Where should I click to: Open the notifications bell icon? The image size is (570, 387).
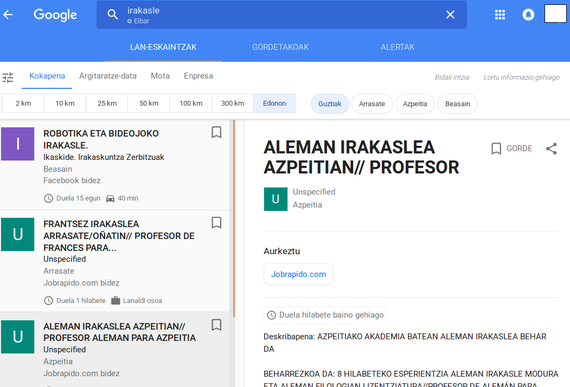click(528, 15)
